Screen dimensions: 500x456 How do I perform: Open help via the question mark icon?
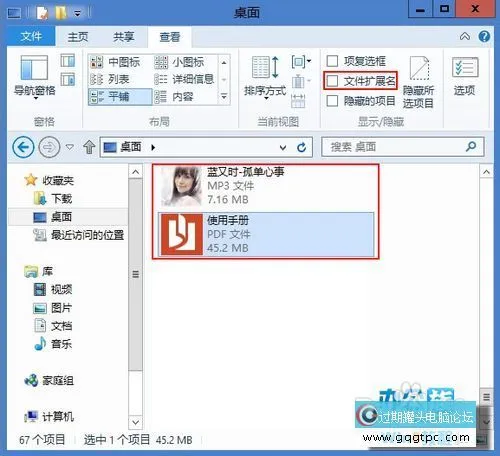[484, 36]
